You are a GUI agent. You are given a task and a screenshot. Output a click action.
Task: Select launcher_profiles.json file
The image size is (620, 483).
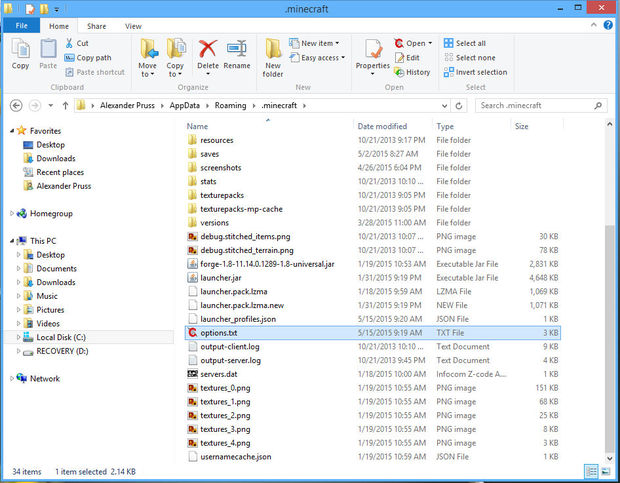click(238, 319)
